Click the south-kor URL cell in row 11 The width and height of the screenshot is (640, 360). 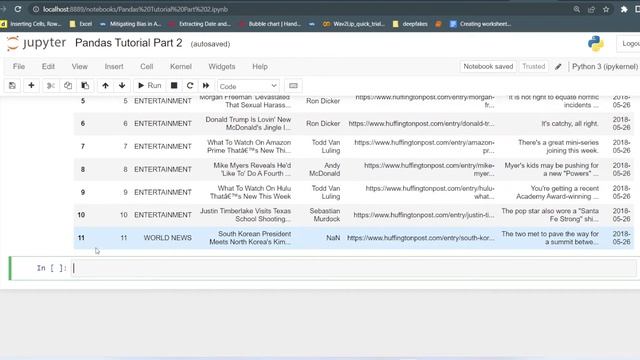421,238
